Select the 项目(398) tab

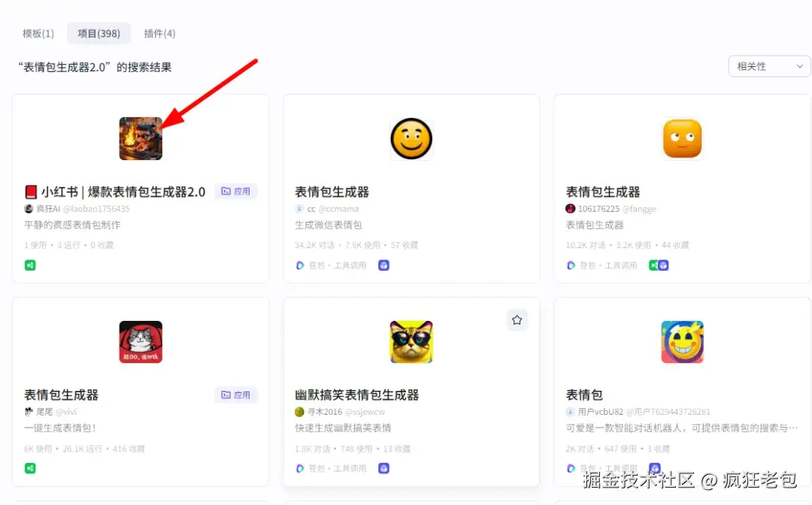click(x=98, y=33)
